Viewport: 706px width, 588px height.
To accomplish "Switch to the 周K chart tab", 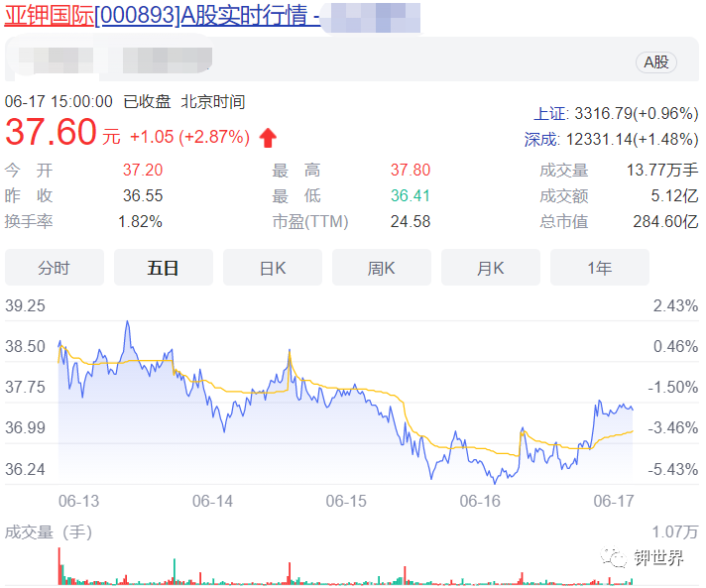I will [x=382, y=268].
